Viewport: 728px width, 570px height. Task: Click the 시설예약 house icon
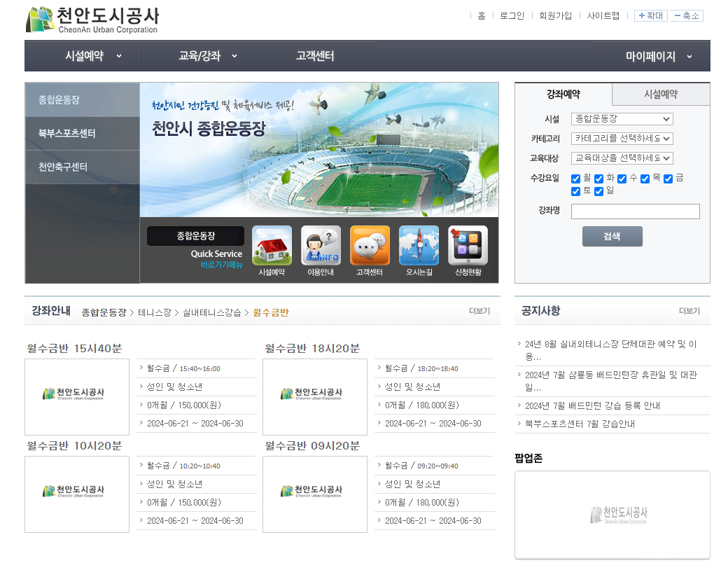[272, 246]
